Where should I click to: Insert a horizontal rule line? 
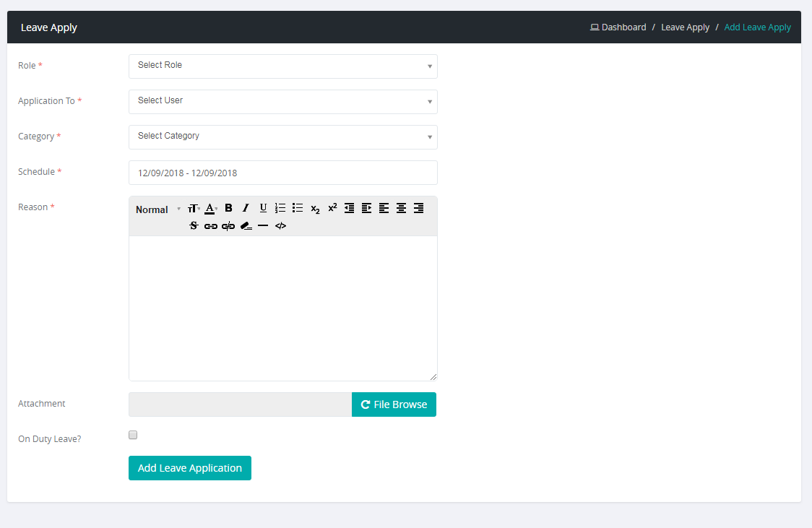[x=263, y=226]
